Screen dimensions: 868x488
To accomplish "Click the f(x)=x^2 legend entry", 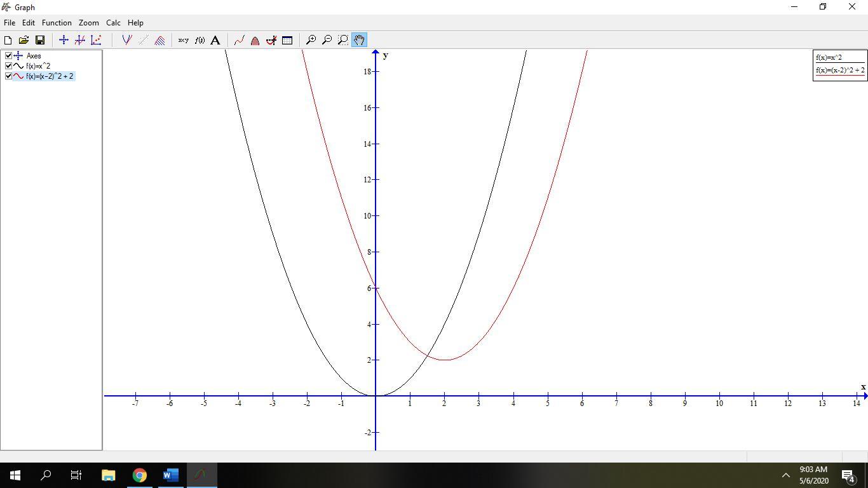I will (x=829, y=58).
